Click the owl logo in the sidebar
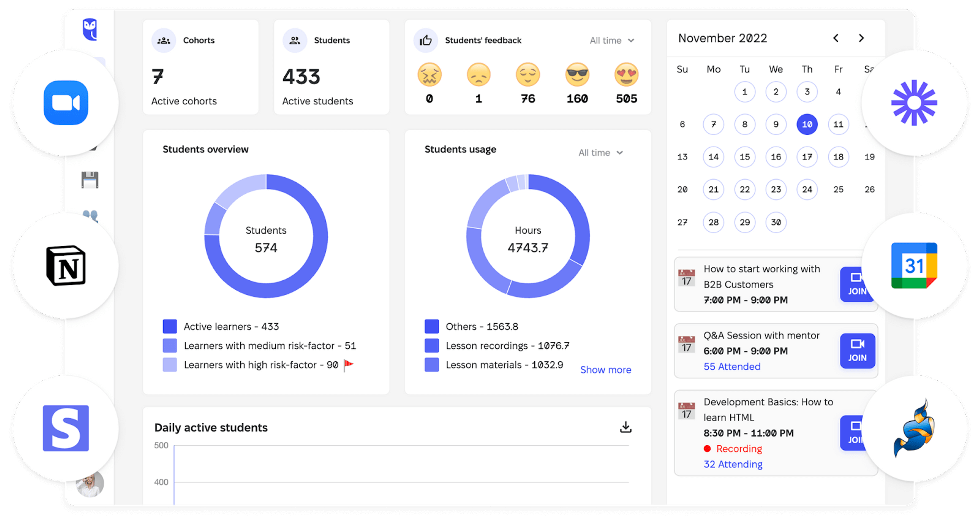The image size is (980, 521). tap(90, 29)
